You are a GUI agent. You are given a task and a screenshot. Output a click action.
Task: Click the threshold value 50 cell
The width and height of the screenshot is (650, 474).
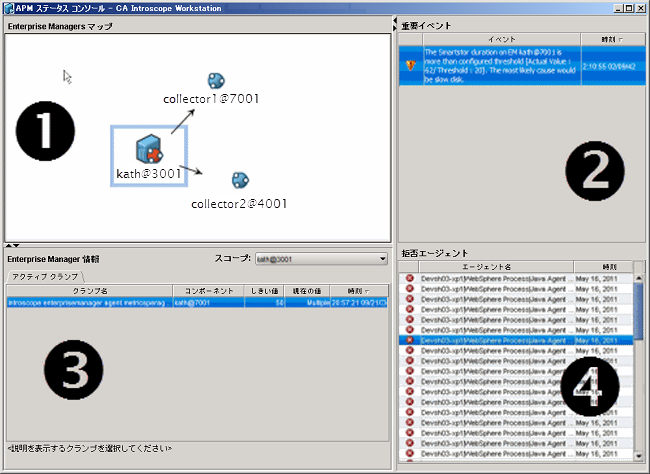pyautogui.click(x=264, y=303)
